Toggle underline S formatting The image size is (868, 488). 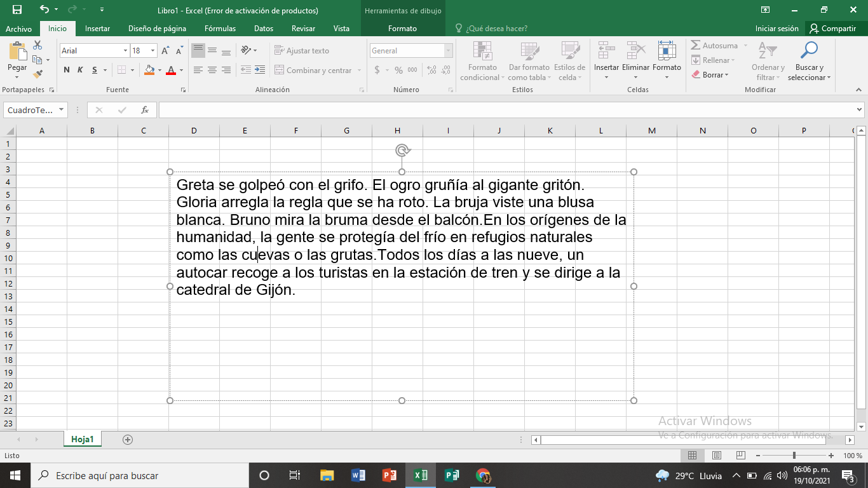click(95, 70)
